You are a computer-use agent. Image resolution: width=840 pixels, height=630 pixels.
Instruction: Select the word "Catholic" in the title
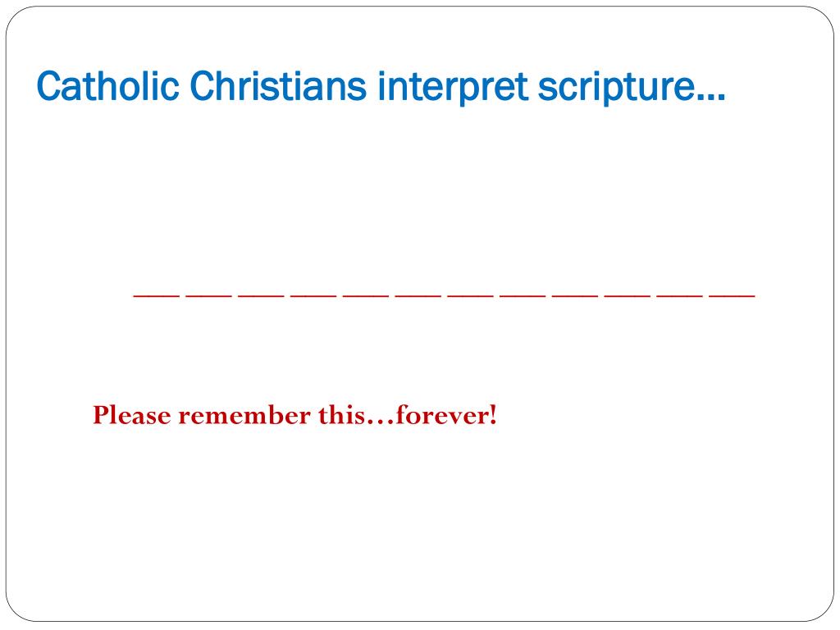pyautogui.click(x=107, y=85)
